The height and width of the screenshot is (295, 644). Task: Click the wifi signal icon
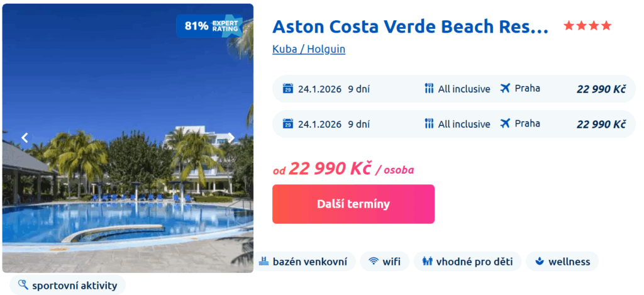374,261
